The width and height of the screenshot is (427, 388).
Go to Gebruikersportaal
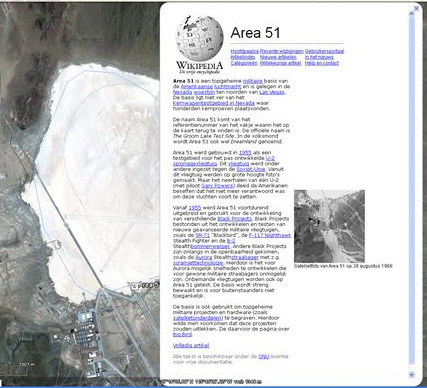(x=324, y=51)
